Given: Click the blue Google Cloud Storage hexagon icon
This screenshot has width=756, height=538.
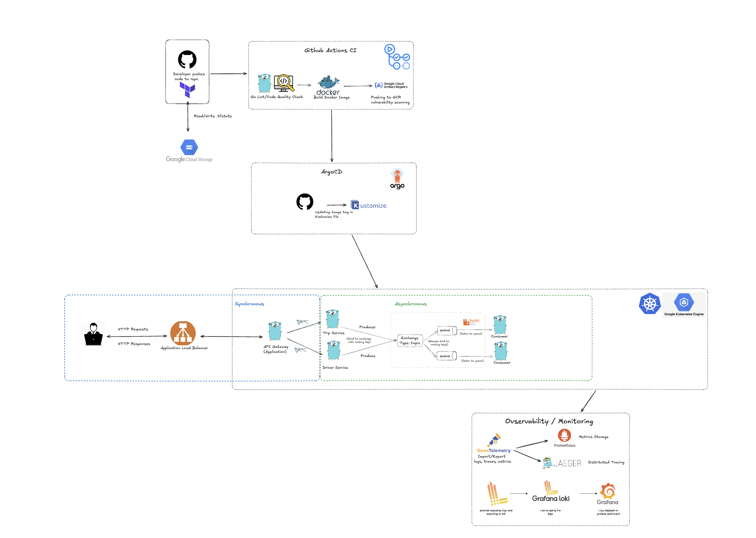Looking at the screenshot, I should coord(189,147).
